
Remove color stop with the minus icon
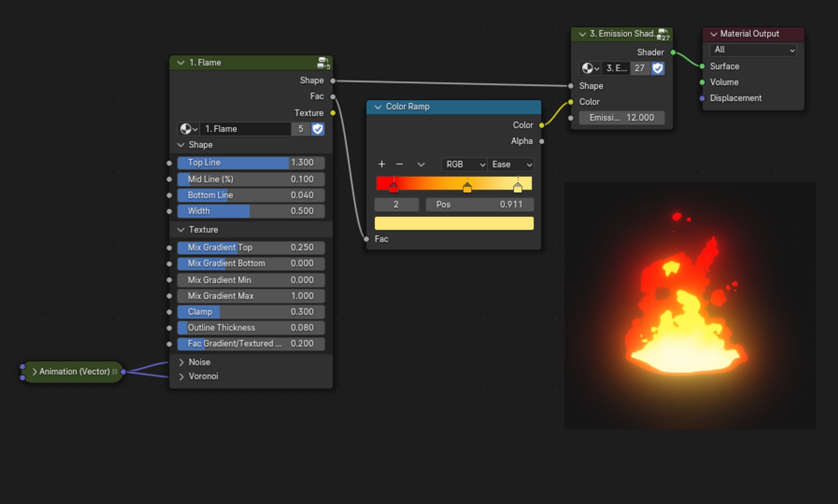pyautogui.click(x=399, y=164)
